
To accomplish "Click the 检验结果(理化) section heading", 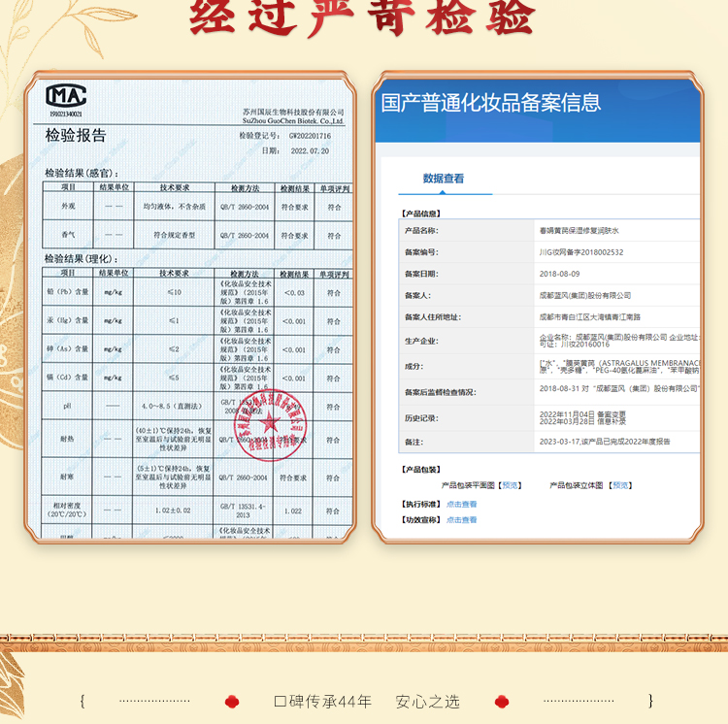I will pos(82,259).
